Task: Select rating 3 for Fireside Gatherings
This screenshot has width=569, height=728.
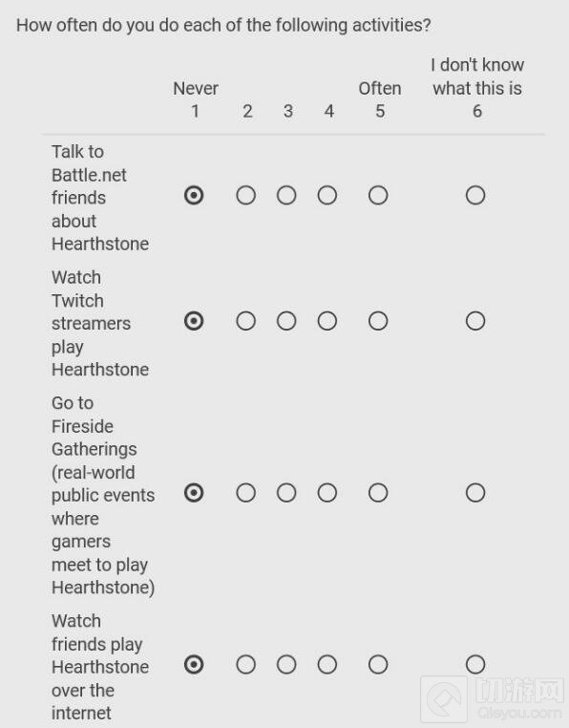Action: click(x=286, y=493)
